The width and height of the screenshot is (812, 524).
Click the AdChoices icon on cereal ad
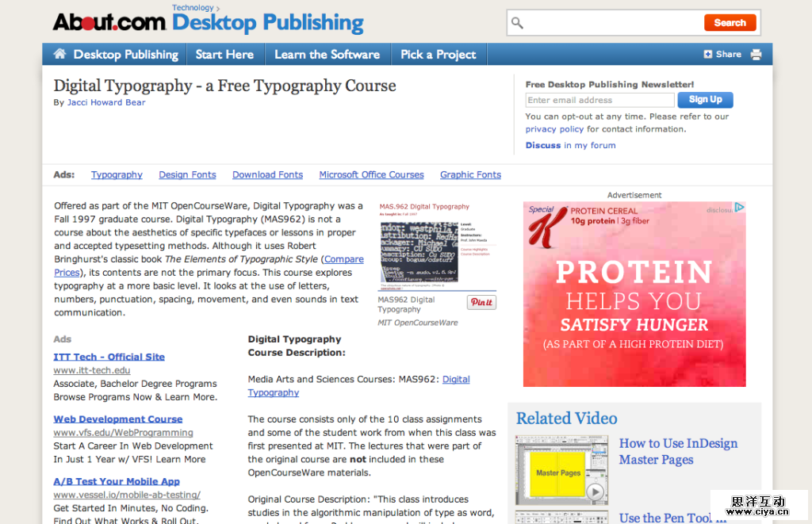point(739,207)
